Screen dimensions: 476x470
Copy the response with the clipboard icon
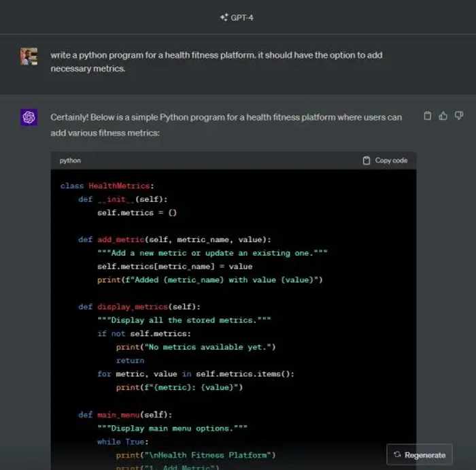[x=428, y=116]
